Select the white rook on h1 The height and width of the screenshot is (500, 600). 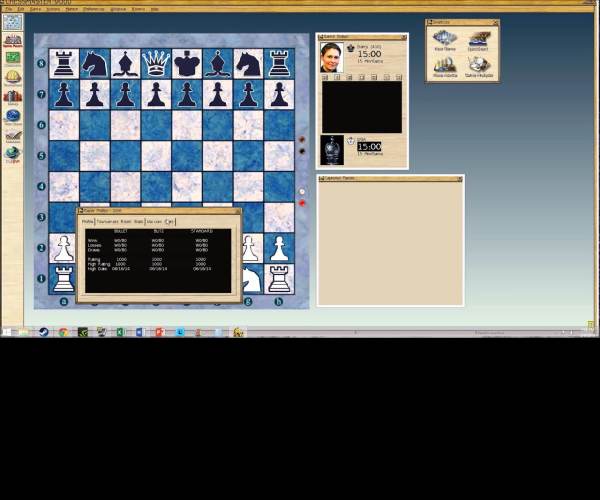coord(279,279)
